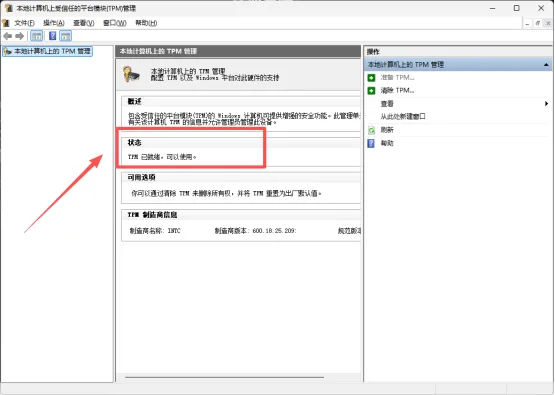Click 从此处新建窗口 action
The height and width of the screenshot is (395, 555).
click(403, 116)
